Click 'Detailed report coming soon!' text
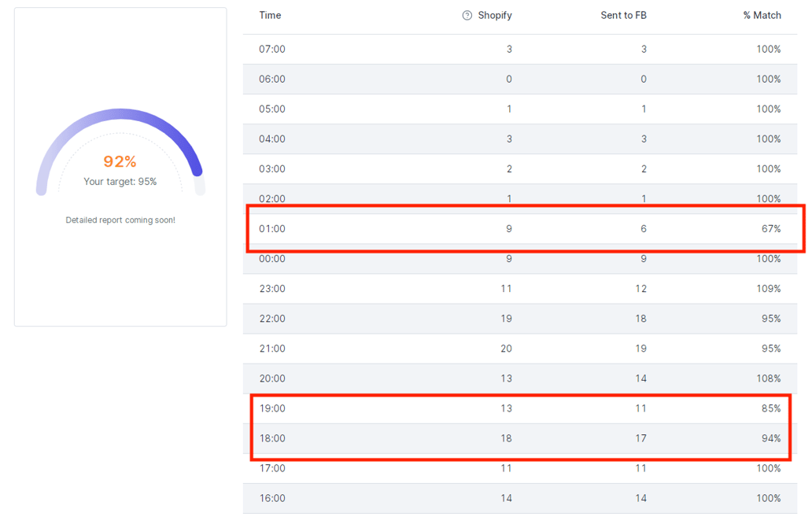The width and height of the screenshot is (812, 517). tap(120, 220)
